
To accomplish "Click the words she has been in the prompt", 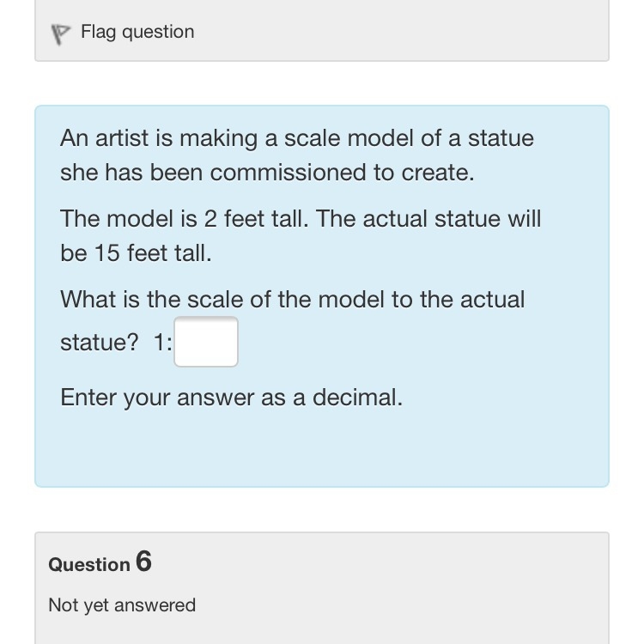I will click(131, 173).
